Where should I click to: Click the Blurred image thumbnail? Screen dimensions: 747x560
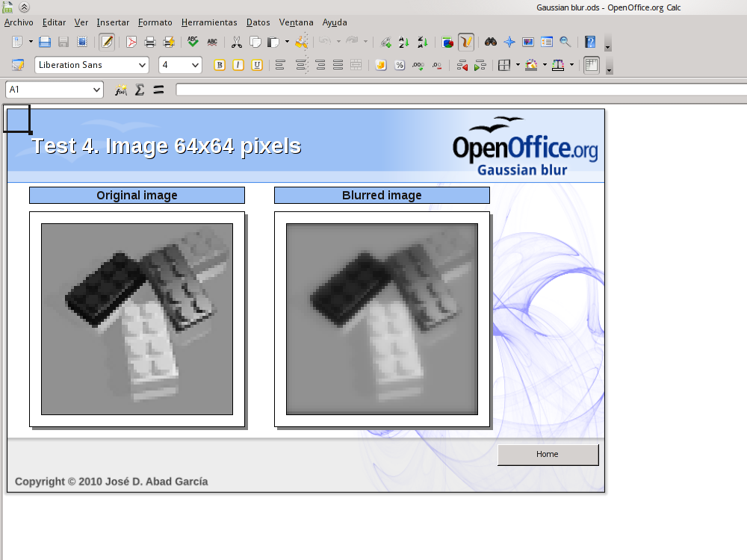pyautogui.click(x=382, y=319)
